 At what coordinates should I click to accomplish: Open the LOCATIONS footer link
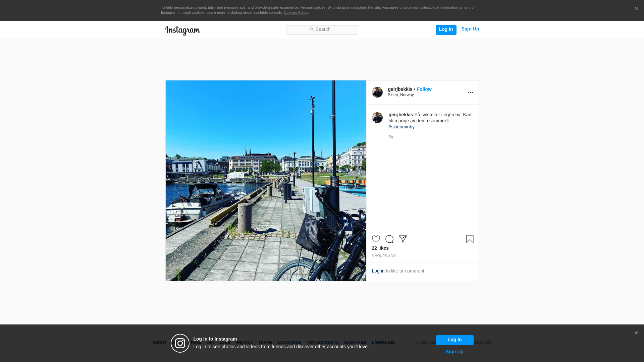click(x=289, y=343)
